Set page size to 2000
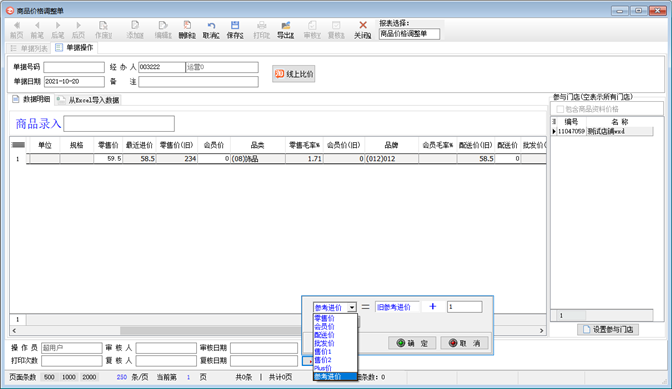This screenshot has width=672, height=389. pyautogui.click(x=89, y=377)
